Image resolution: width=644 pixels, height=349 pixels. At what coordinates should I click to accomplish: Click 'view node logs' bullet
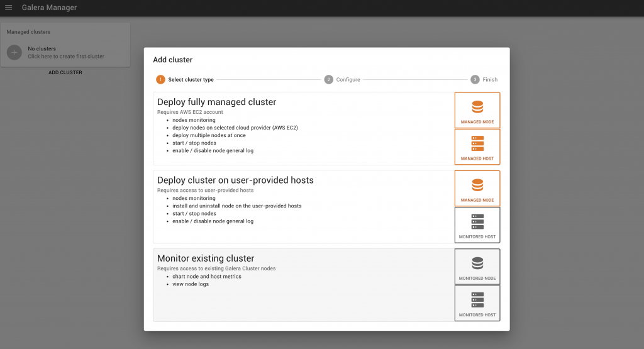point(191,284)
